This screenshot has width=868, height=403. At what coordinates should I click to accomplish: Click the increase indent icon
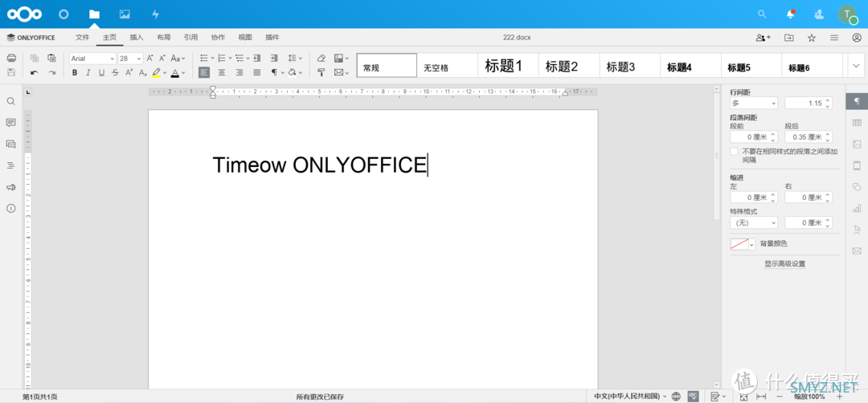(274, 58)
